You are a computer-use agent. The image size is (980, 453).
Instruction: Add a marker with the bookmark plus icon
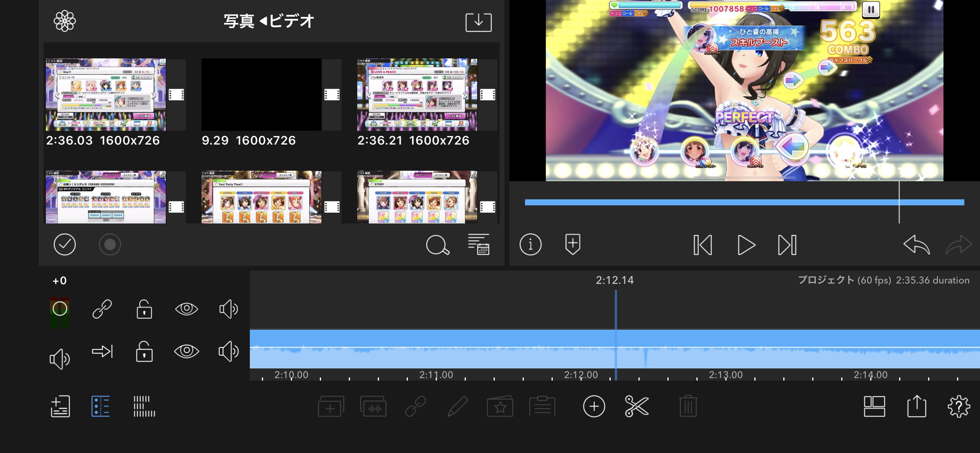coord(572,244)
